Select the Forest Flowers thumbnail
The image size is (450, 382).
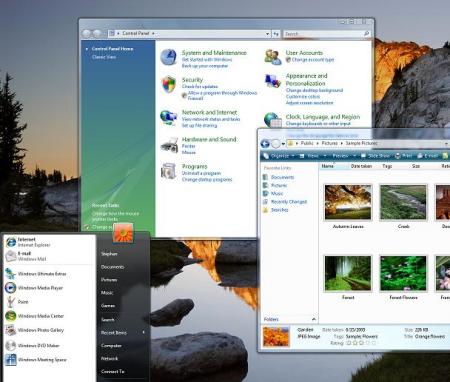point(403,273)
